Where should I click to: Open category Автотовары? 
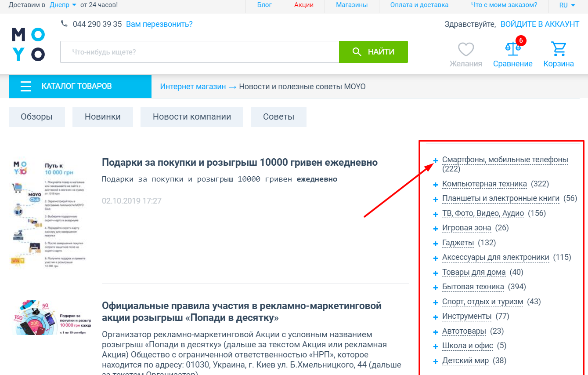pos(464,331)
